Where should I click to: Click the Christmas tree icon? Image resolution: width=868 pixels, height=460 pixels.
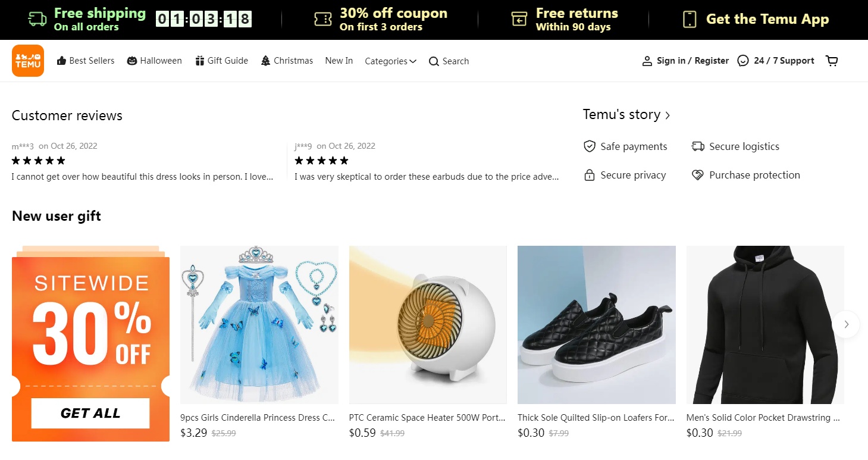266,61
